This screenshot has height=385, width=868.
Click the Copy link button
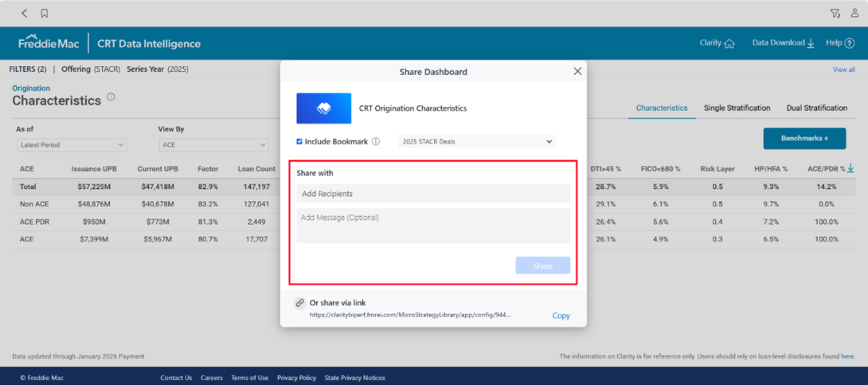coord(561,316)
